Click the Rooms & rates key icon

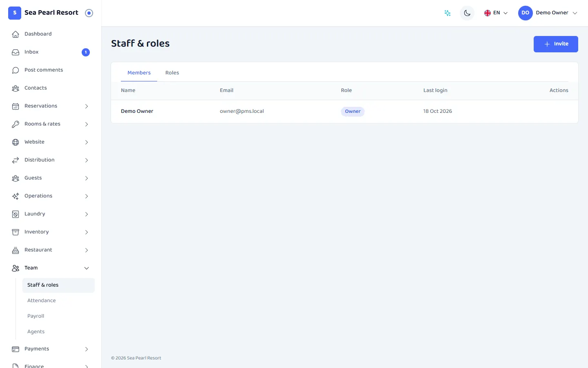point(16,124)
